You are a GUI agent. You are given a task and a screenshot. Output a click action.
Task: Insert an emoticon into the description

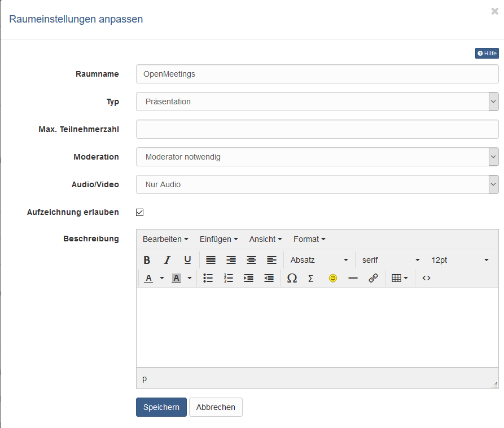coord(333,278)
